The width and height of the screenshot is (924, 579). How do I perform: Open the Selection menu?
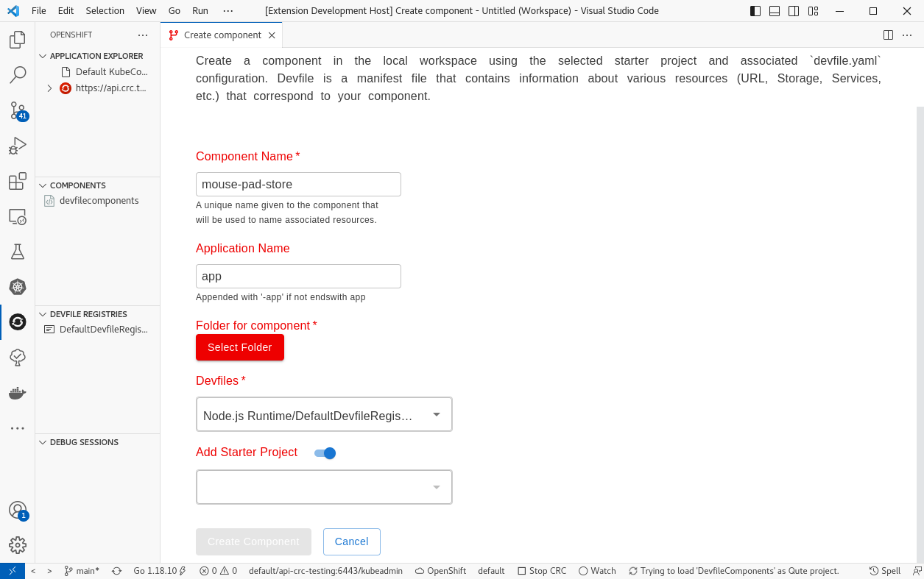pyautogui.click(x=105, y=11)
